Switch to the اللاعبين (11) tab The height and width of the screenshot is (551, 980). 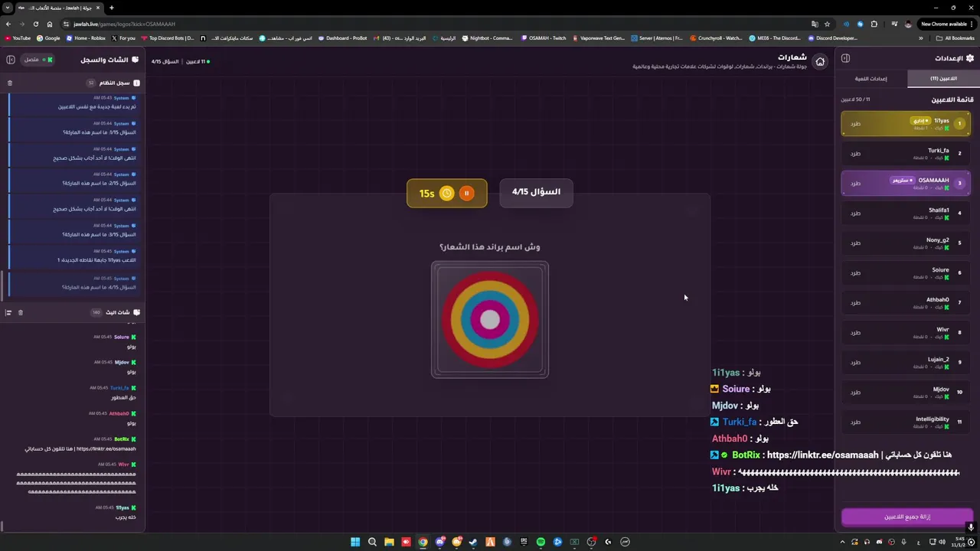(943, 78)
